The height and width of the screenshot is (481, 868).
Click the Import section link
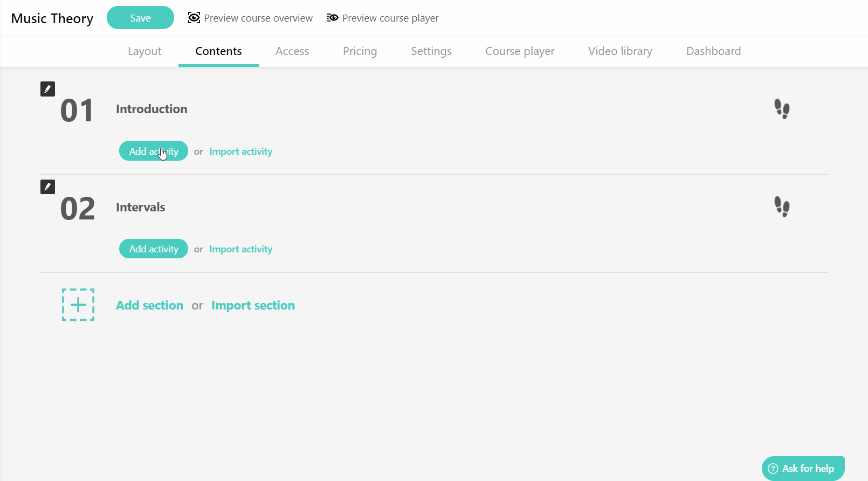(x=253, y=305)
